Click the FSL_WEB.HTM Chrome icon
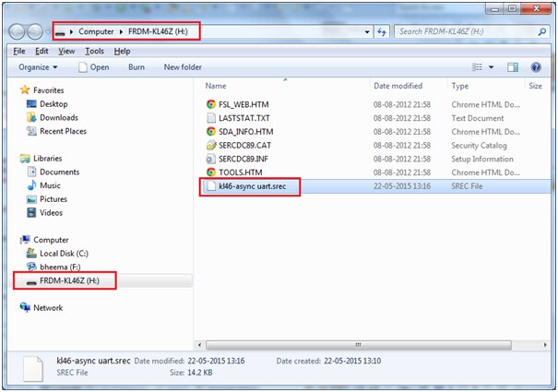This screenshot has width=558, height=392. coord(211,104)
